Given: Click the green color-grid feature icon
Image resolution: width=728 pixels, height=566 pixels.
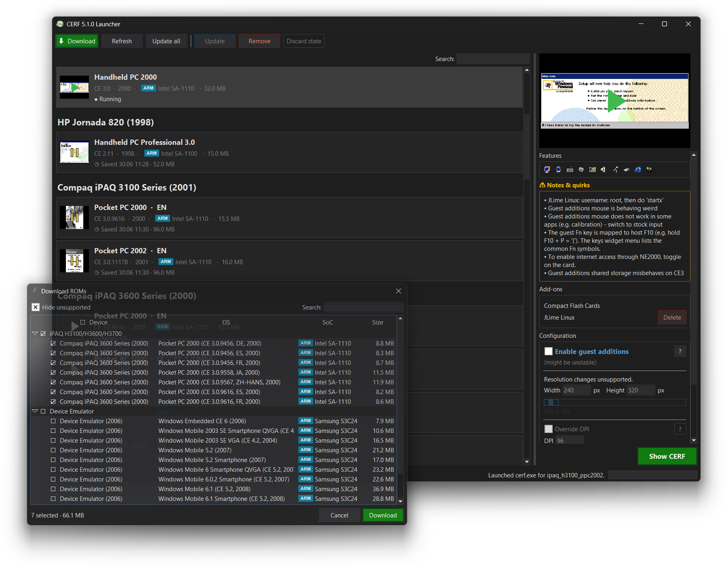Looking at the screenshot, I should point(592,170).
